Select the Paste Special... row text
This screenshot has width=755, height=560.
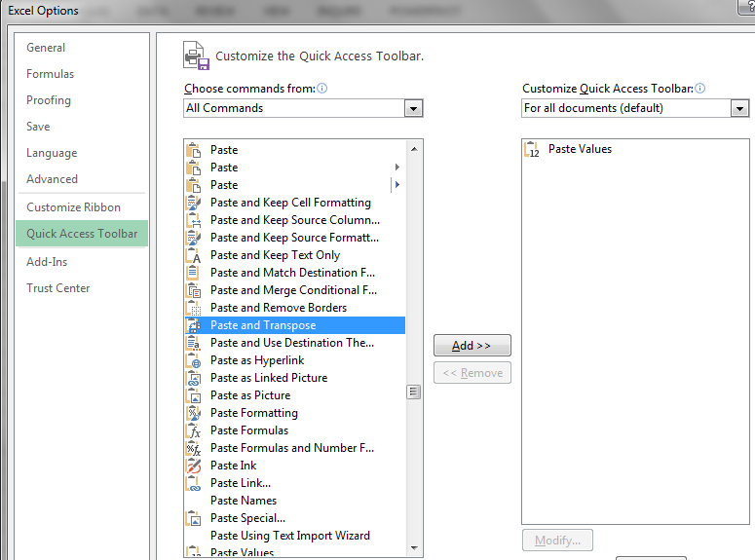[248, 518]
